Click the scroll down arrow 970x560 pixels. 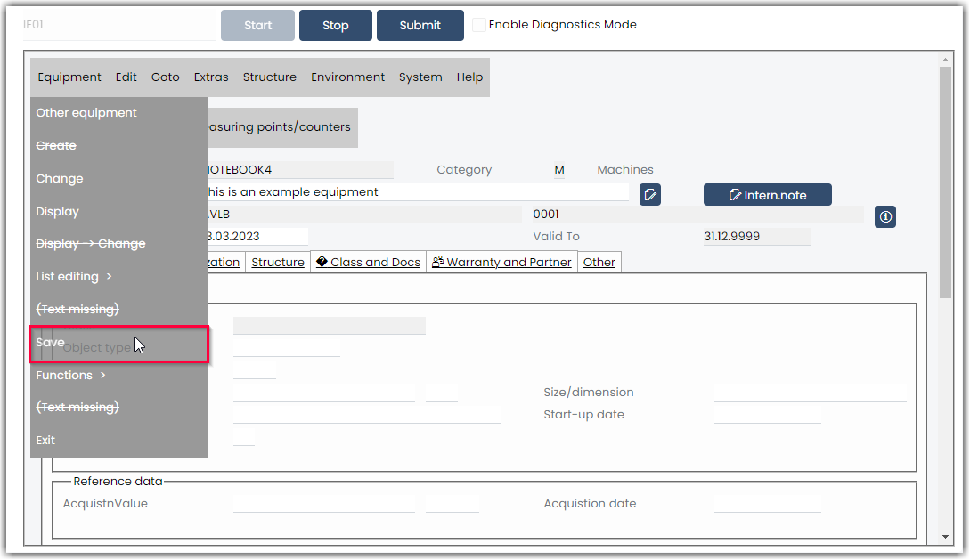[x=945, y=537]
